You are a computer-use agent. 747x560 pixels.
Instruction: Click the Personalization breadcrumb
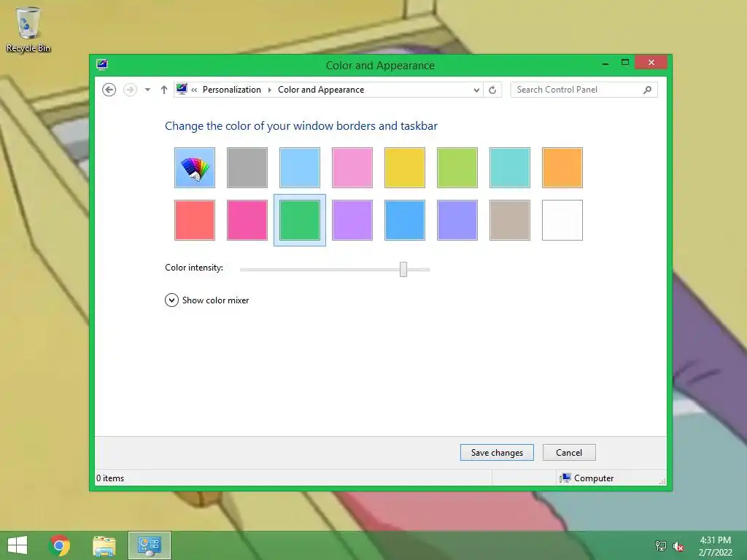tap(231, 90)
